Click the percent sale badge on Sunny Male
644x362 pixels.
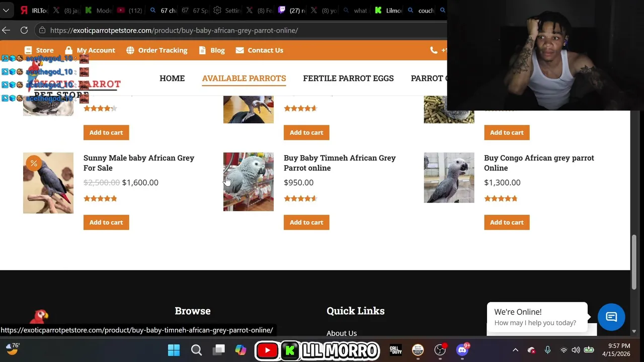[34, 163]
